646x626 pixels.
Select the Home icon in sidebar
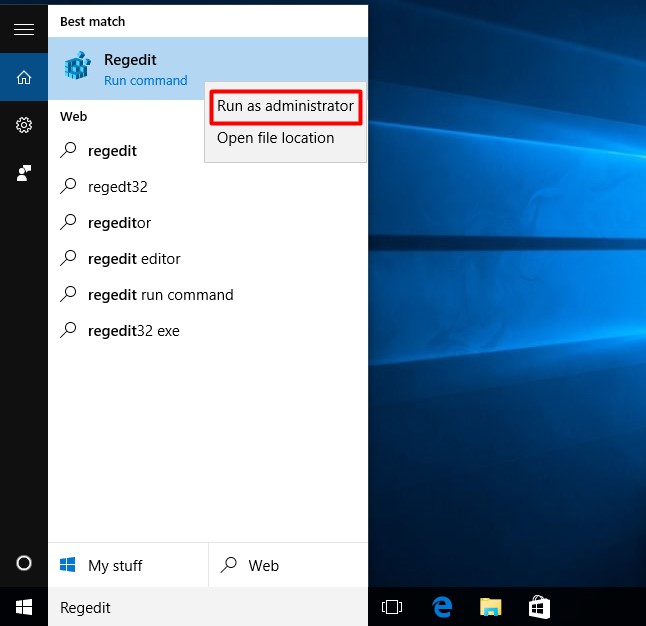(x=23, y=77)
